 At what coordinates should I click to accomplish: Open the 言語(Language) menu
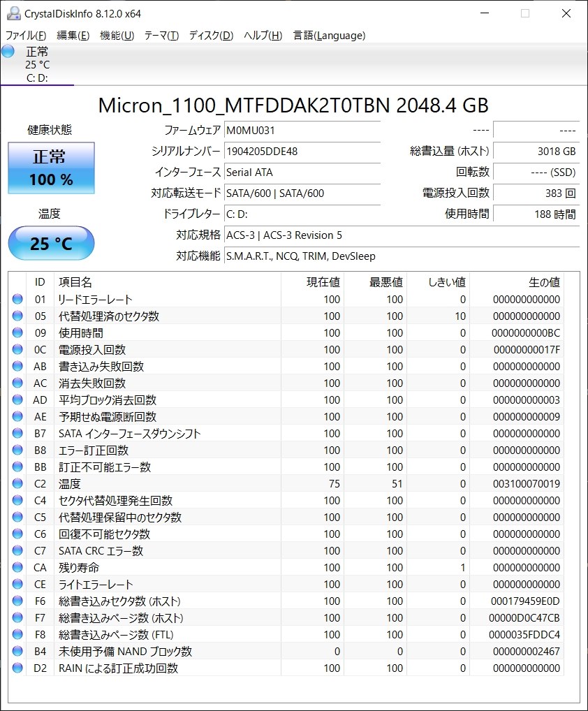click(x=329, y=36)
